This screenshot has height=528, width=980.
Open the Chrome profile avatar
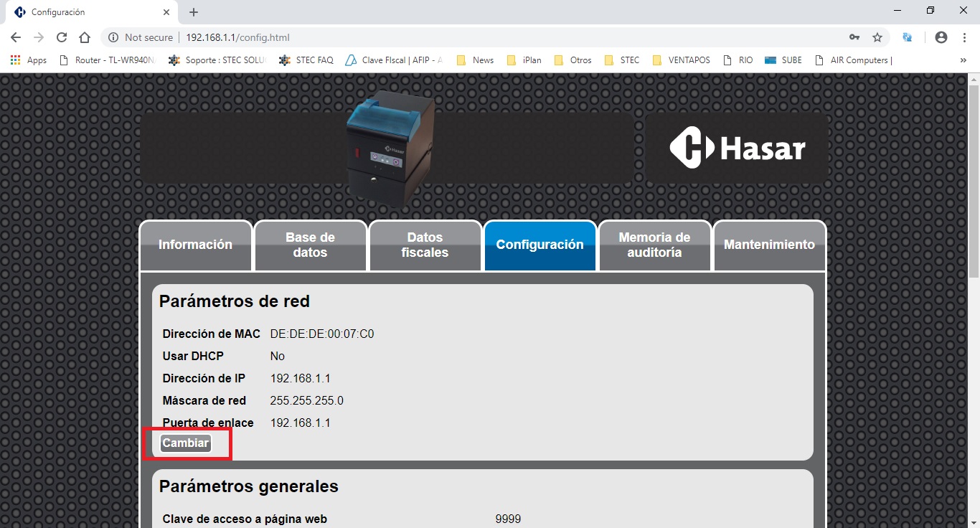pyautogui.click(x=941, y=37)
